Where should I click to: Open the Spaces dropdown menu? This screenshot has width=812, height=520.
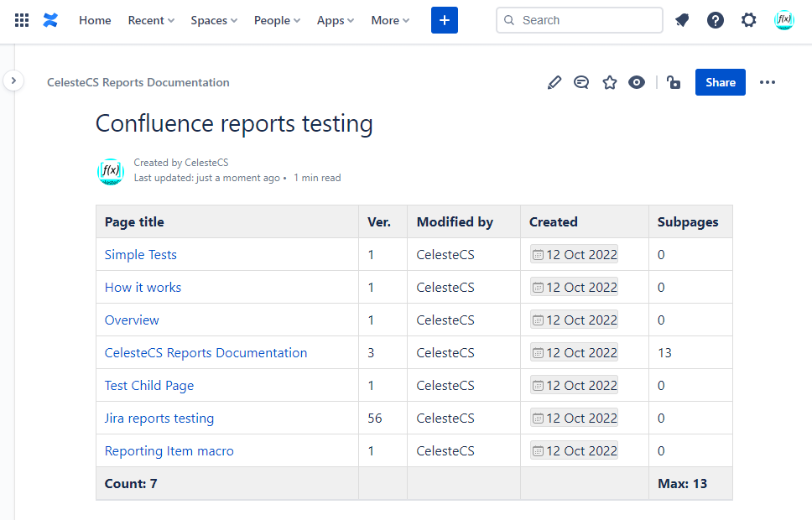coord(214,20)
